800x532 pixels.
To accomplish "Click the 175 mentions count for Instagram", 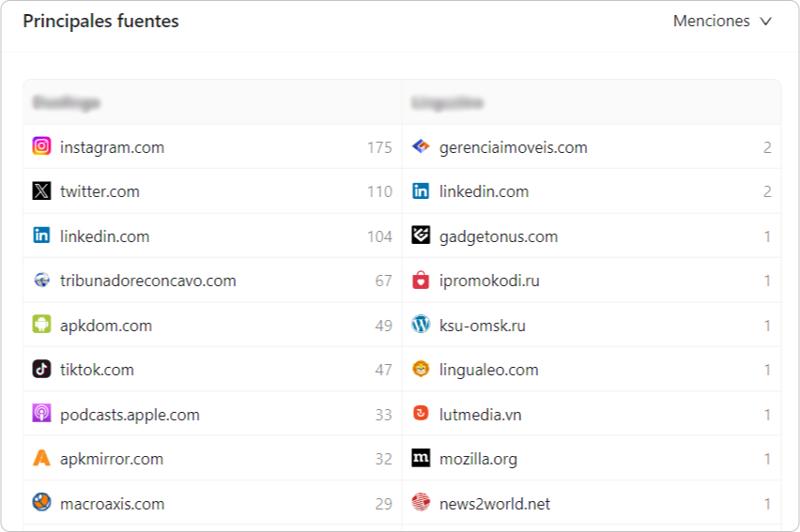I will pyautogui.click(x=379, y=147).
